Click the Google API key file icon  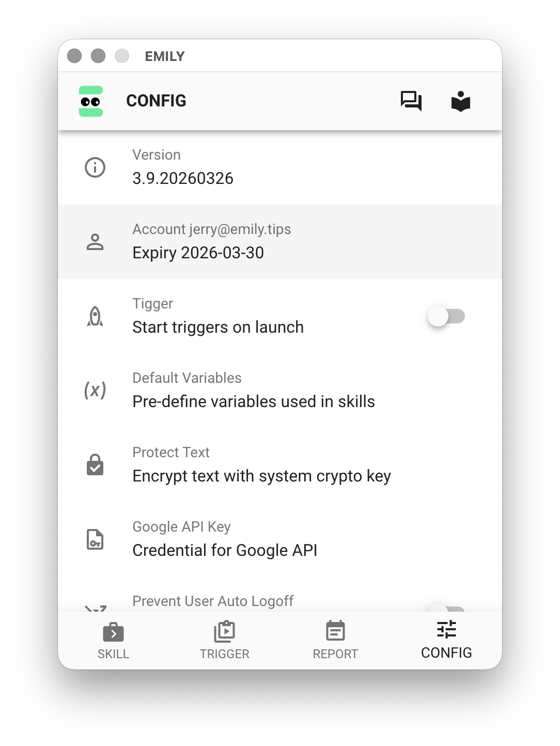click(95, 539)
